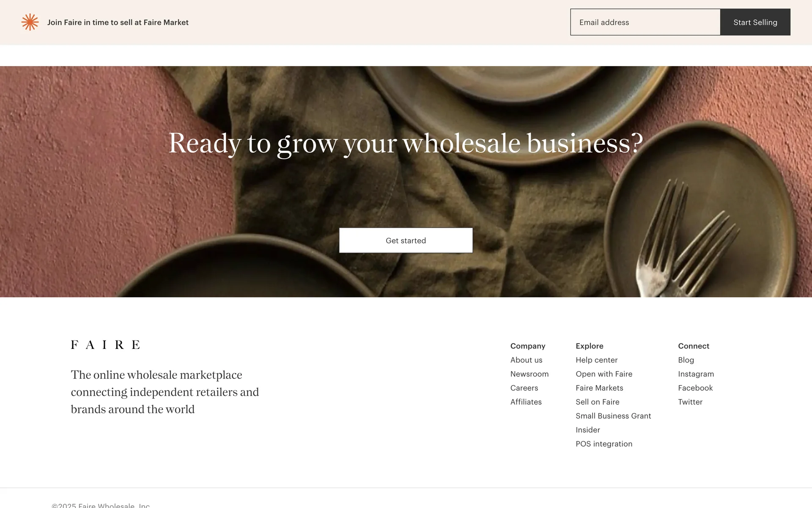Choose the Sell on Faire link
Screen dimensions: 812x508
pos(597,402)
